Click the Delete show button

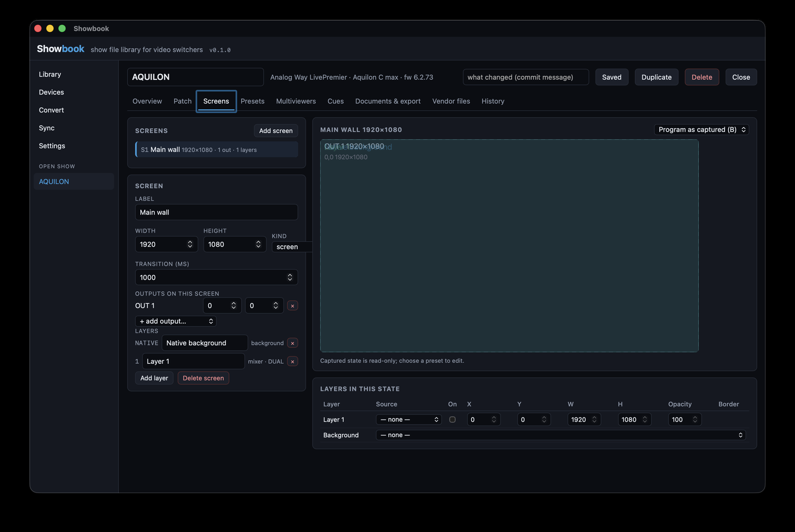701,77
